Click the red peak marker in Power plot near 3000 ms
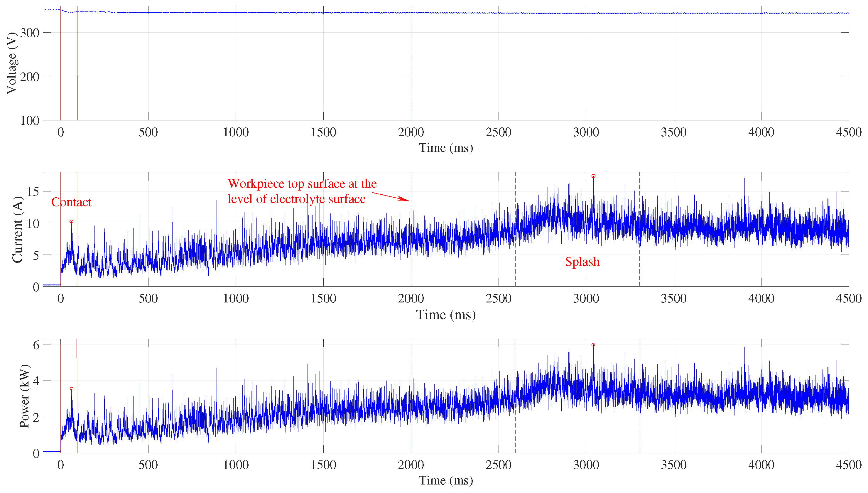This screenshot has height=493, width=868. [593, 345]
